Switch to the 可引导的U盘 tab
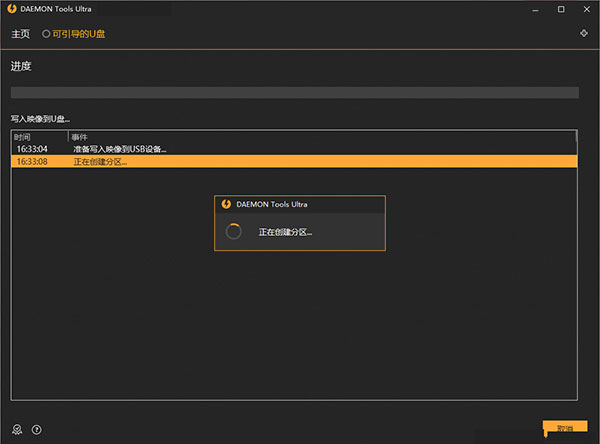 click(x=79, y=34)
